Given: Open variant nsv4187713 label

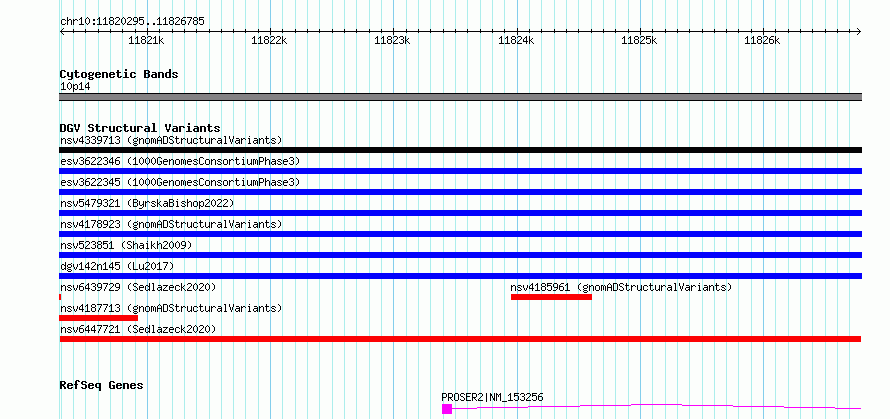Looking at the screenshot, I should (171, 308).
